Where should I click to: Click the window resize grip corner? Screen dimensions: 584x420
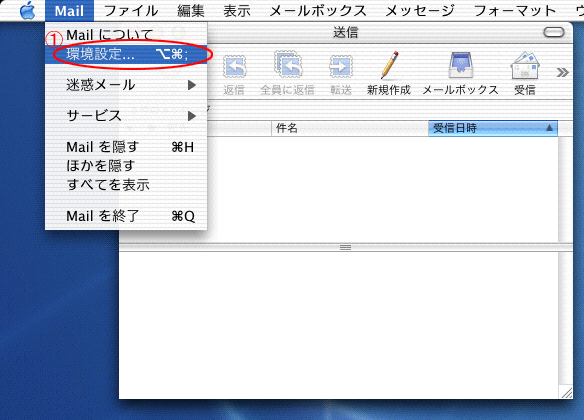click(x=566, y=392)
